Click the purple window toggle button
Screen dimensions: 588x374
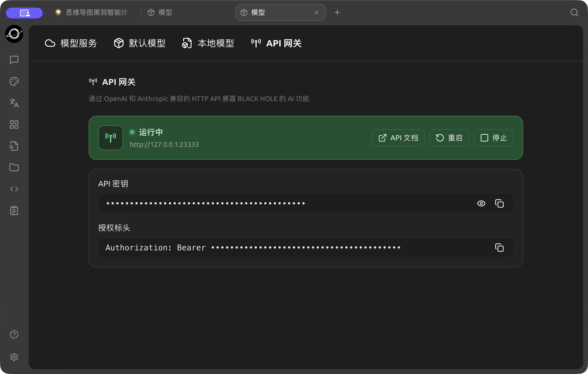click(25, 13)
